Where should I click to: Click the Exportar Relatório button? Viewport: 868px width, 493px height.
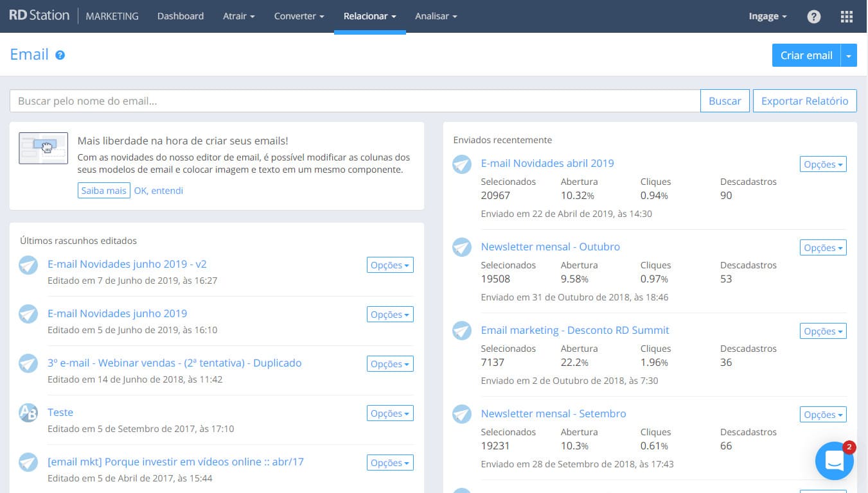pyautogui.click(x=804, y=101)
